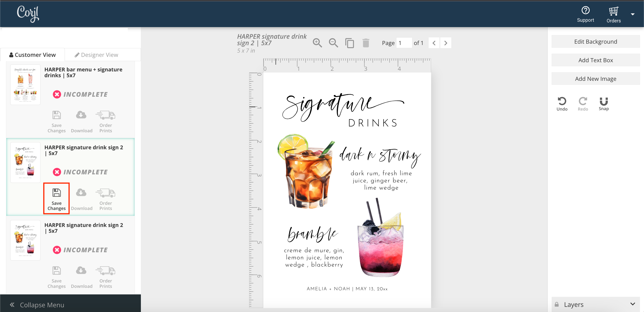Collapse the left side menu
This screenshot has height=312, width=644.
point(37,304)
